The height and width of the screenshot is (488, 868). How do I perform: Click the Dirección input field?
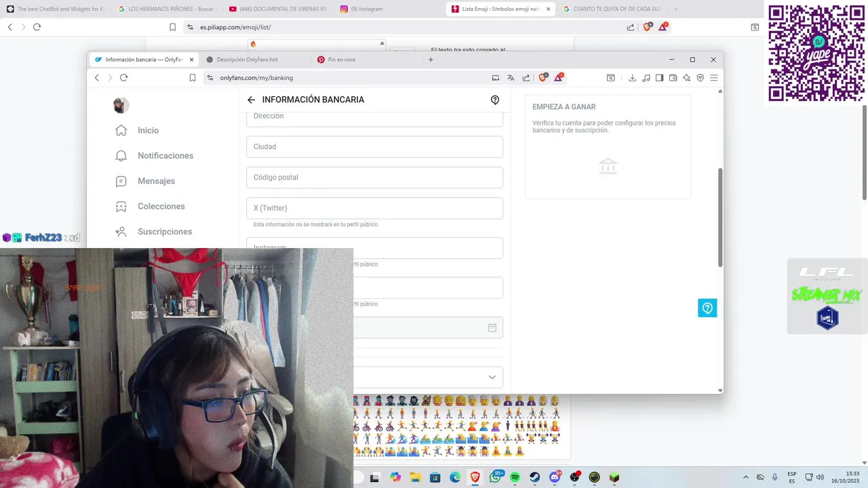[x=374, y=119]
